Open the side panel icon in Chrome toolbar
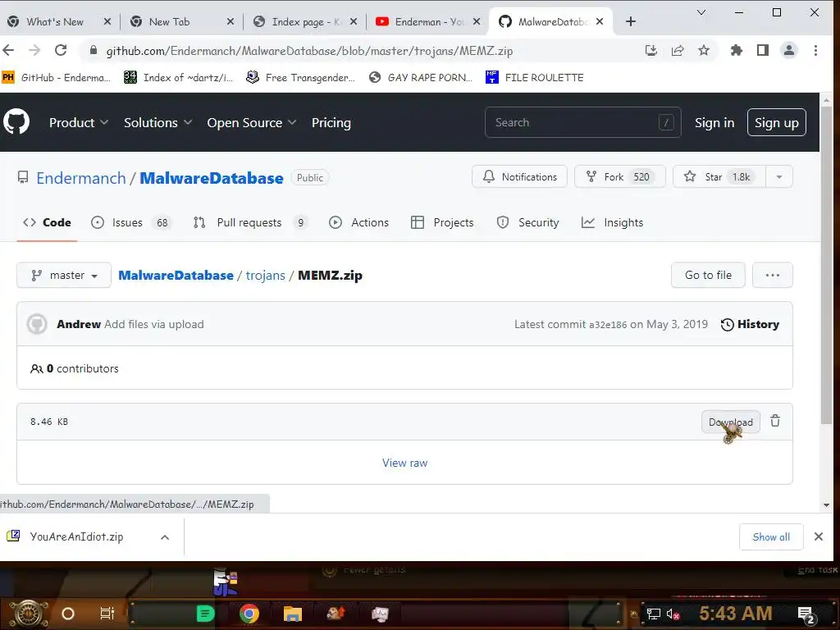Screen dimensions: 840x630 click(x=763, y=50)
